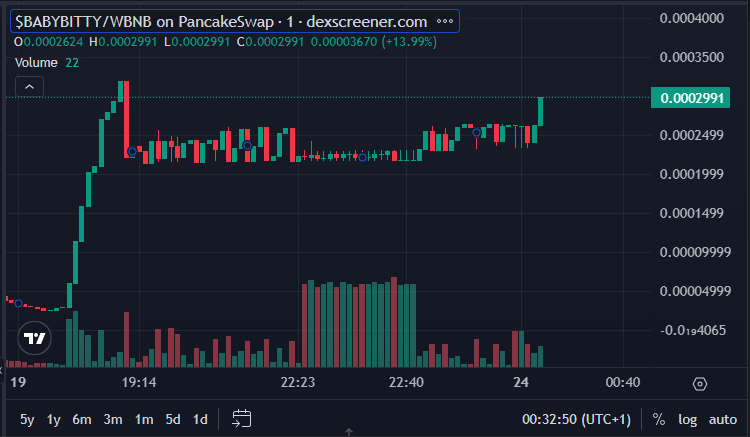Select the 5y time range
Viewport: 750px width, 437px height.
[x=27, y=419]
